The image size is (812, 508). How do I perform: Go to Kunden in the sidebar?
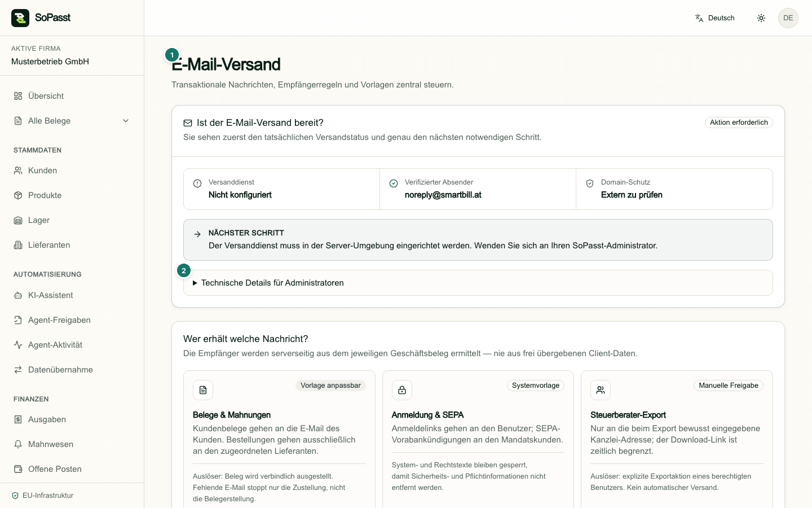point(72,170)
